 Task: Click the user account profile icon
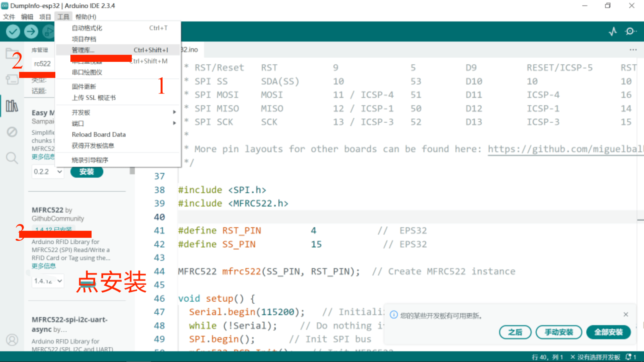pyautogui.click(x=12, y=340)
